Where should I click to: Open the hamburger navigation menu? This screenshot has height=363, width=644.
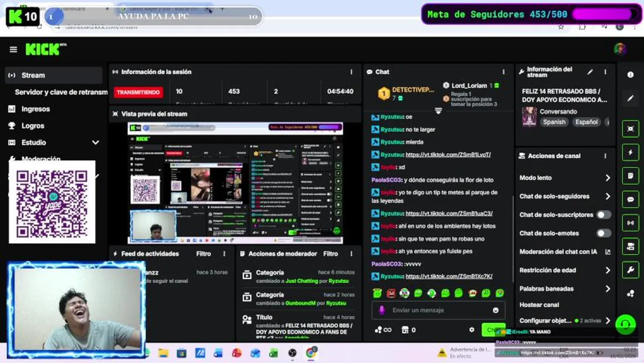point(13,49)
